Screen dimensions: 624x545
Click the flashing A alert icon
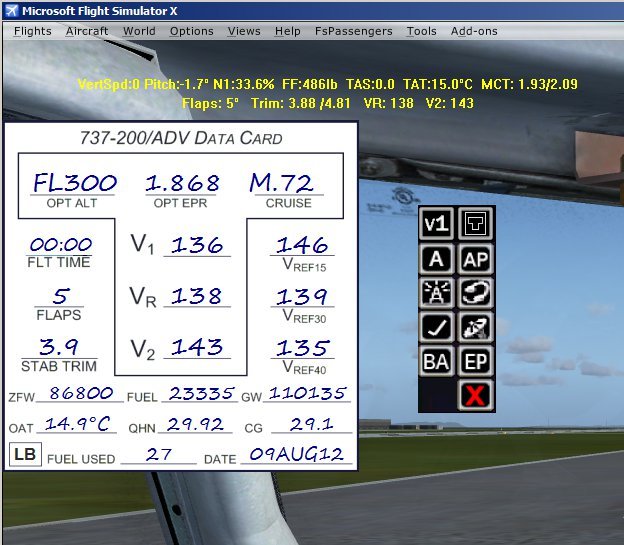point(436,293)
